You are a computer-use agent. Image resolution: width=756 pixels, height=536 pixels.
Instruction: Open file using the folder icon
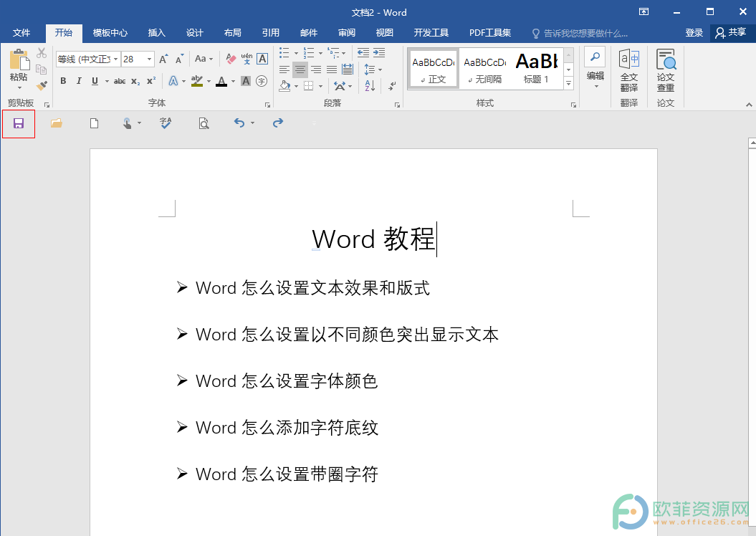click(x=57, y=123)
